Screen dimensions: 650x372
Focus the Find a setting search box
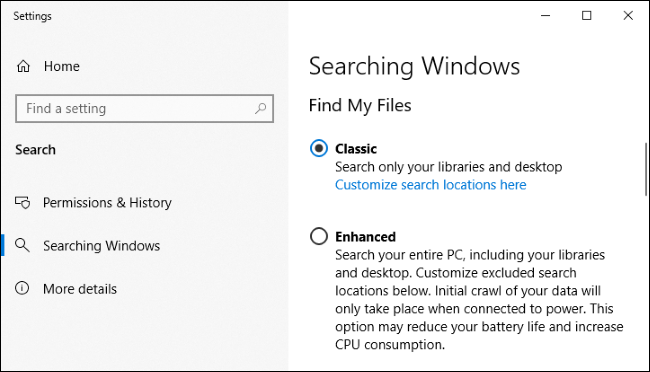point(144,109)
